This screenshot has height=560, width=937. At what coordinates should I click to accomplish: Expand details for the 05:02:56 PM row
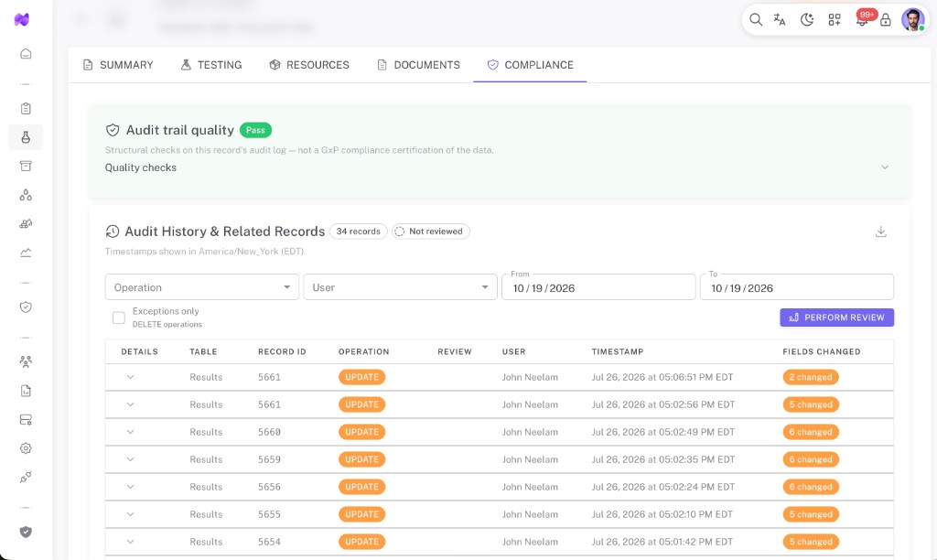(x=130, y=404)
